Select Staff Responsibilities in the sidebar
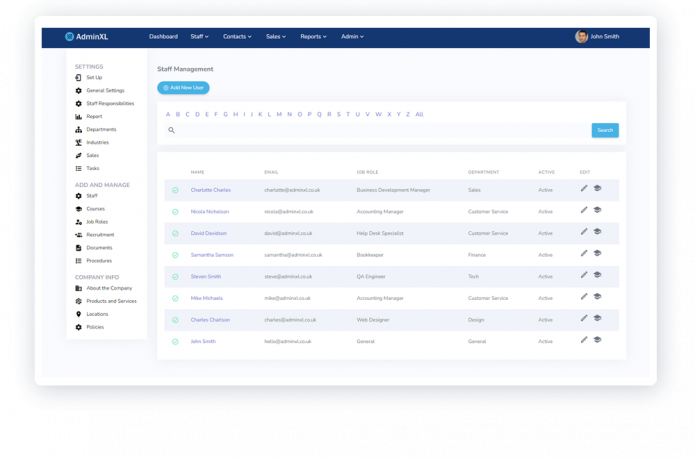695x457 pixels. 110,104
